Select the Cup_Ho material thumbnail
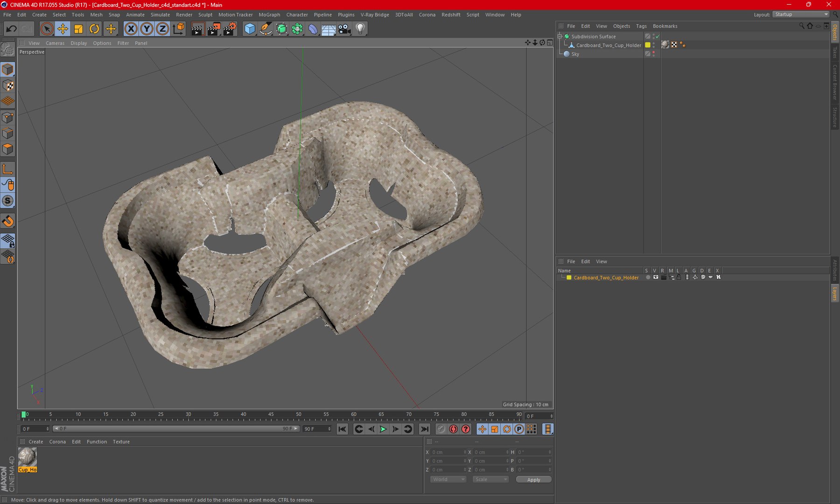Viewport: 840px width, 504px height. click(28, 457)
